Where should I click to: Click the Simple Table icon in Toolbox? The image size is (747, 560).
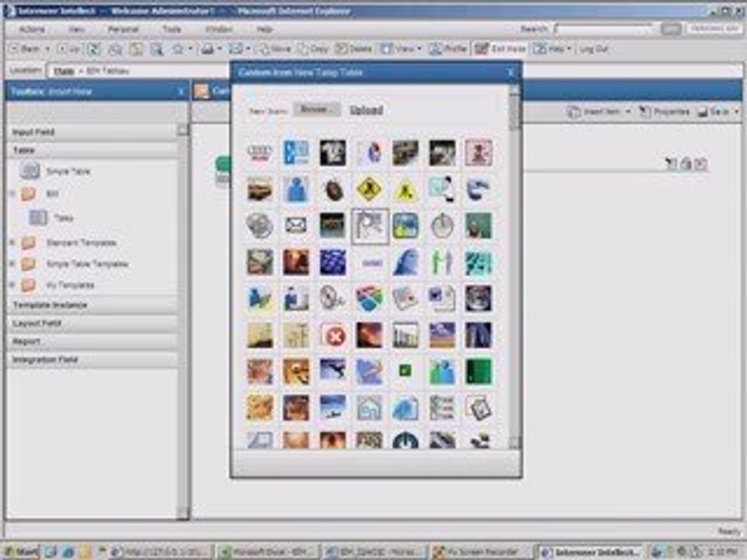[x=30, y=170]
